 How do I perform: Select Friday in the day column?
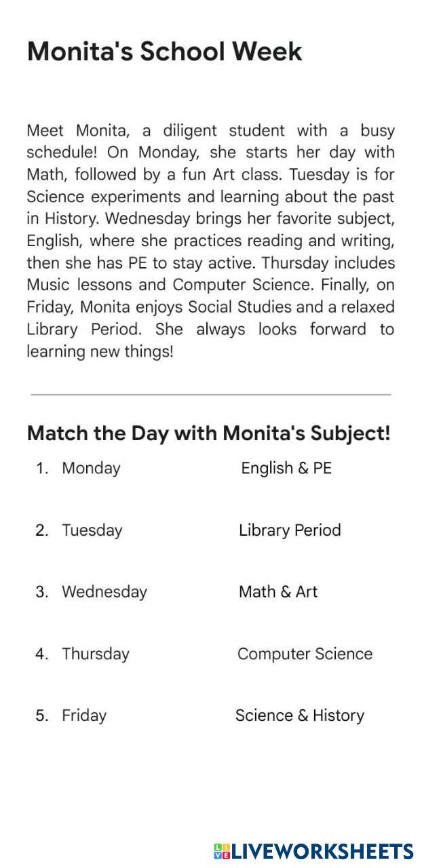point(84,715)
